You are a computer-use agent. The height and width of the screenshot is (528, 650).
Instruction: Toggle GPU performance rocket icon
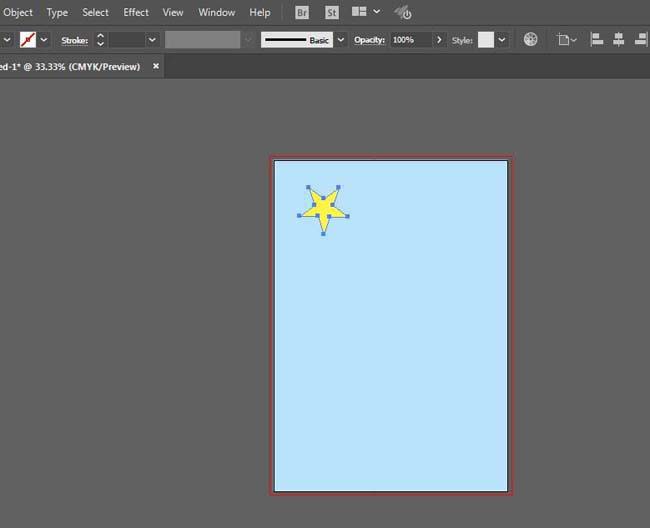(403, 13)
